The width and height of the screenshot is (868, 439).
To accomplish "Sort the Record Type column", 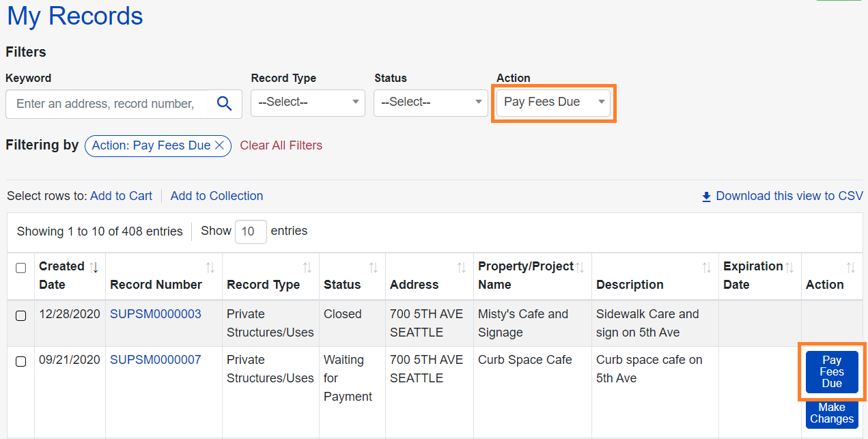I will tap(307, 267).
